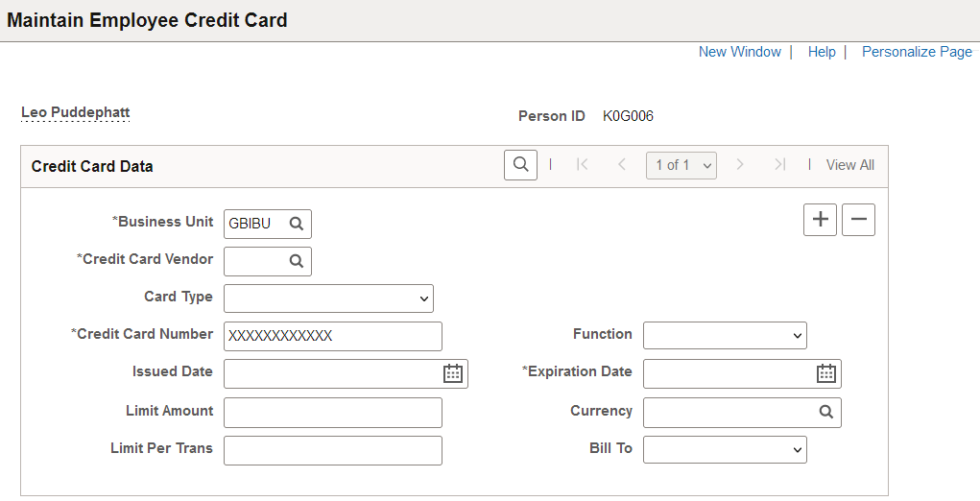Click the Person ID label

[x=551, y=116]
